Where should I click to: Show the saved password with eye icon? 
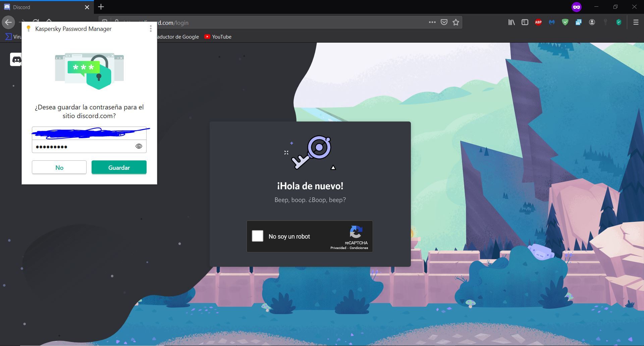139,146
